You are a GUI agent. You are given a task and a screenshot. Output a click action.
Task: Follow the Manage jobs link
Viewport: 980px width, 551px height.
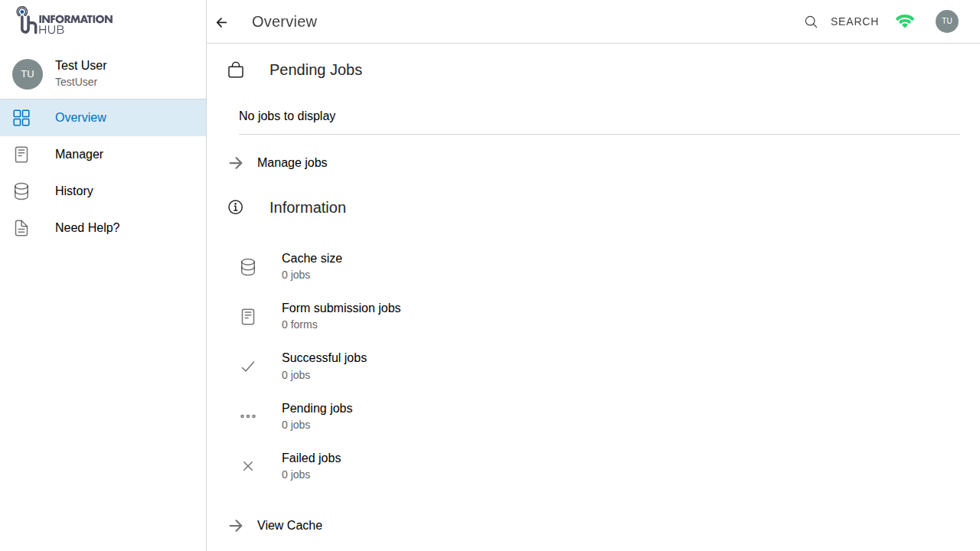point(292,163)
